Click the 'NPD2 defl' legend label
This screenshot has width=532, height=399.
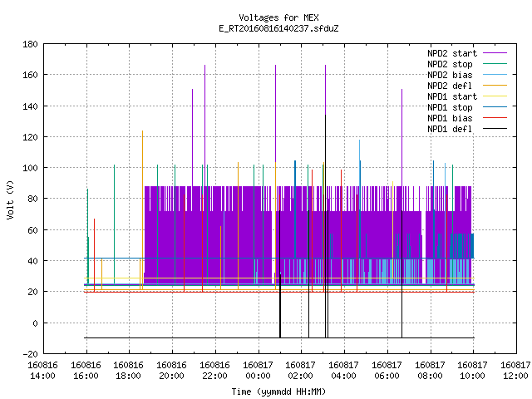point(450,86)
